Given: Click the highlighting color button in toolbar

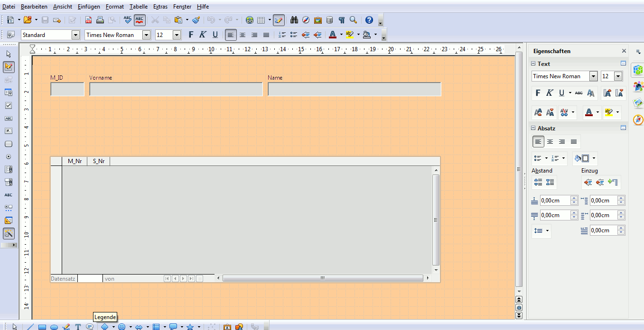Looking at the screenshot, I should tap(350, 35).
